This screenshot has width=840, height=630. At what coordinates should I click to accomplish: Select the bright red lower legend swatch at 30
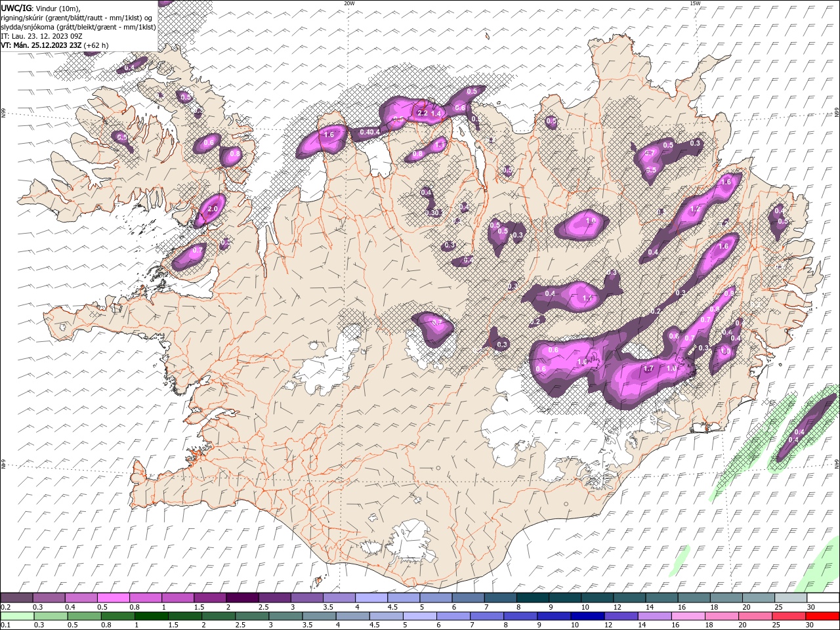[822, 616]
